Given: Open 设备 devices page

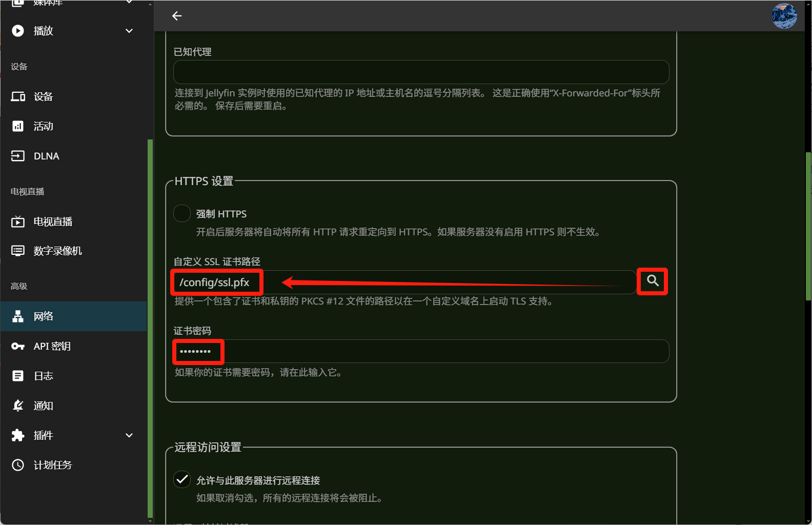Looking at the screenshot, I should coord(43,96).
